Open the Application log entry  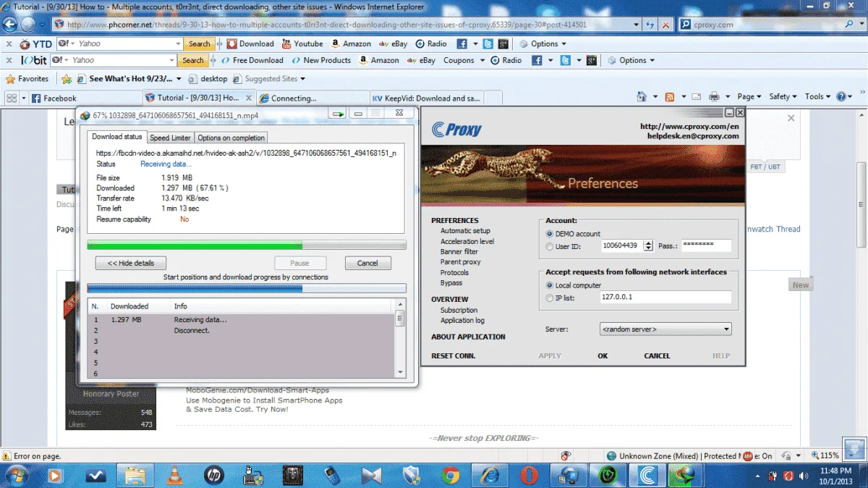pos(462,320)
